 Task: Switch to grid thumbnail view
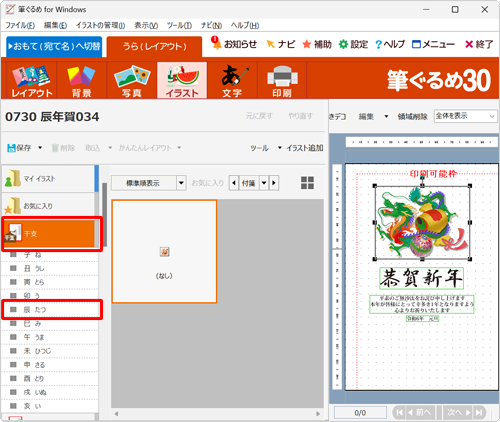307,183
